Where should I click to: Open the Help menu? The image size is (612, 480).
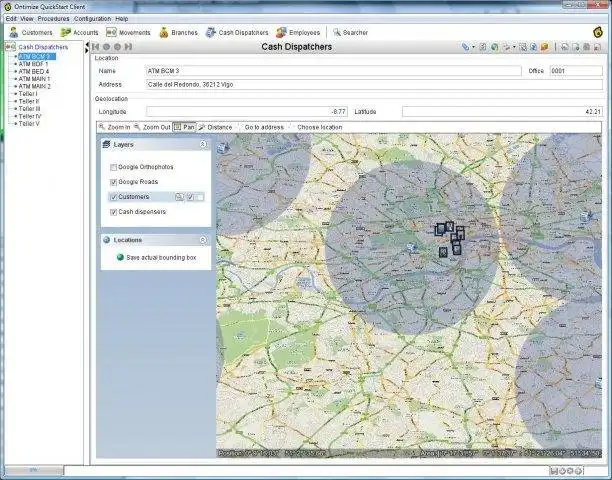pyautogui.click(x=122, y=19)
